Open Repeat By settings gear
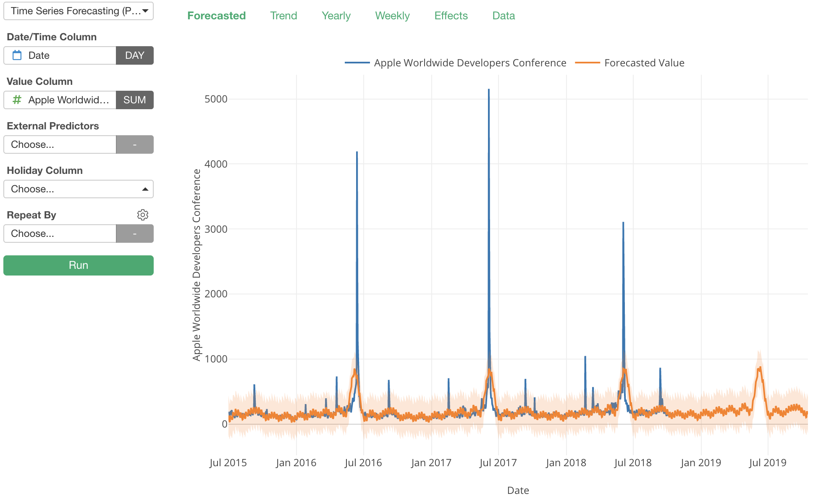This screenshot has height=504, width=813. [143, 215]
